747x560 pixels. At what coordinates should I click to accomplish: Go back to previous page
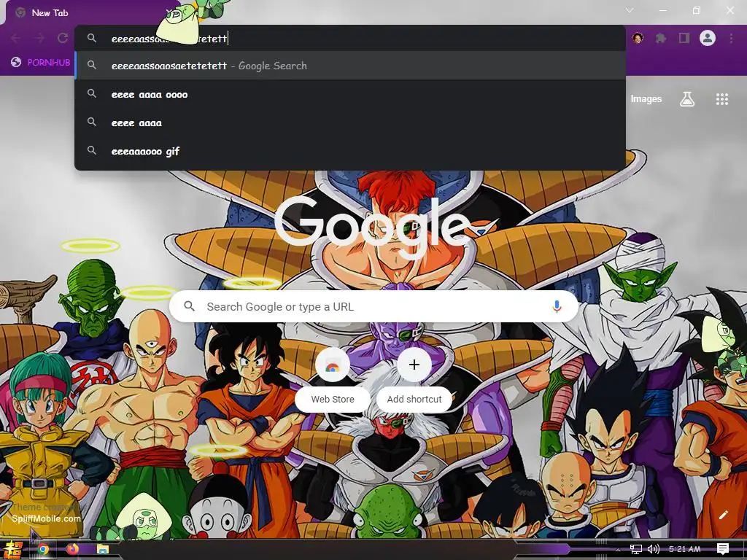(16, 38)
